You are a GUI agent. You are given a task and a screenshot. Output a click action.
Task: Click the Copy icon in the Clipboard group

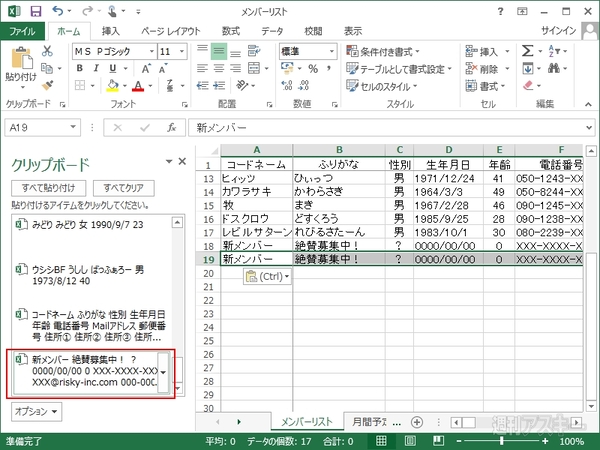[47, 68]
